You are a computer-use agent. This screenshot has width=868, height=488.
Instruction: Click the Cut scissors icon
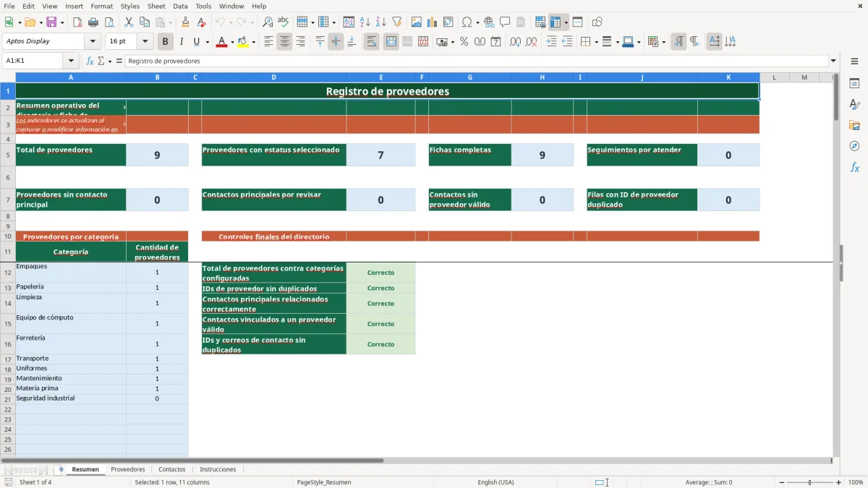[x=128, y=22]
